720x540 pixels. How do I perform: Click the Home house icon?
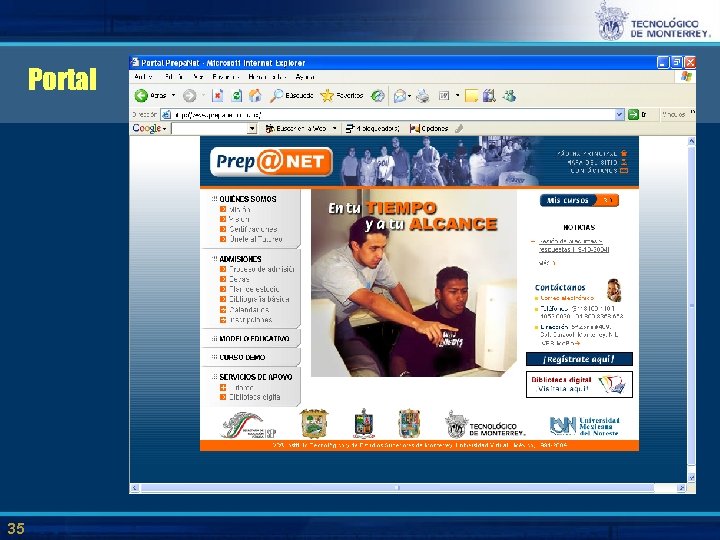click(255, 96)
